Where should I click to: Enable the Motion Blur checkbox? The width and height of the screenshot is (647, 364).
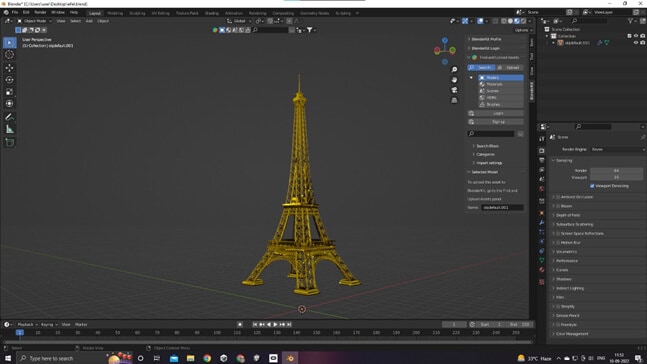(x=558, y=243)
